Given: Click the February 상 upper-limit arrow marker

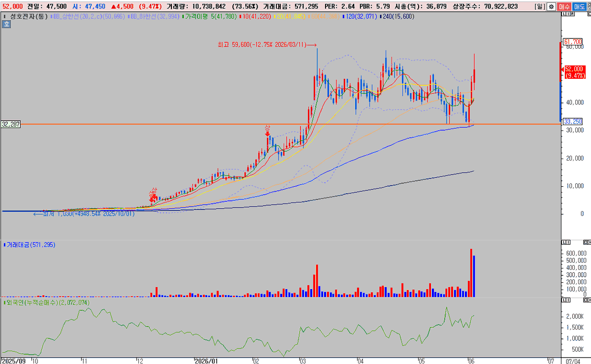Looking at the screenshot, I should [x=267, y=131].
